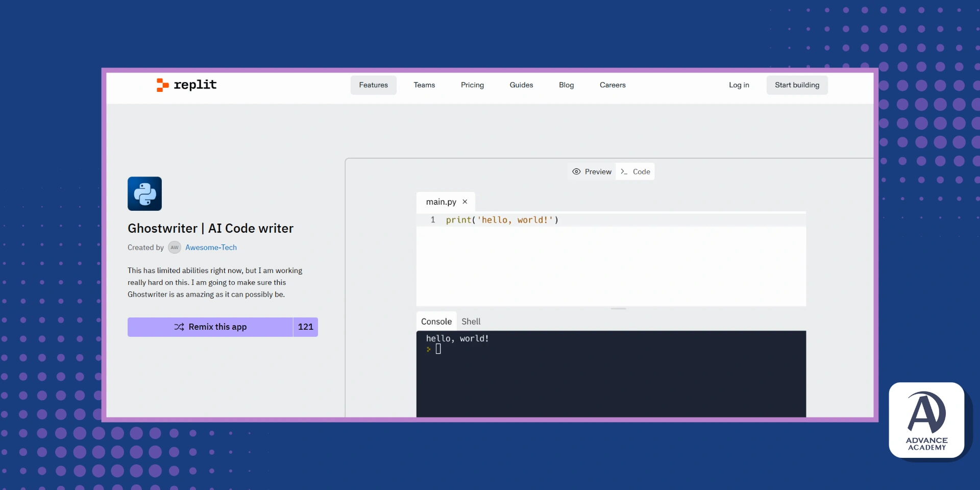
Task: Click the Log in link
Action: pyautogui.click(x=739, y=85)
